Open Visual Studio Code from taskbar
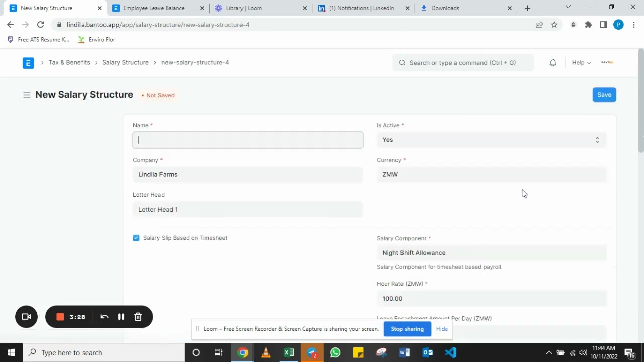 451,353
